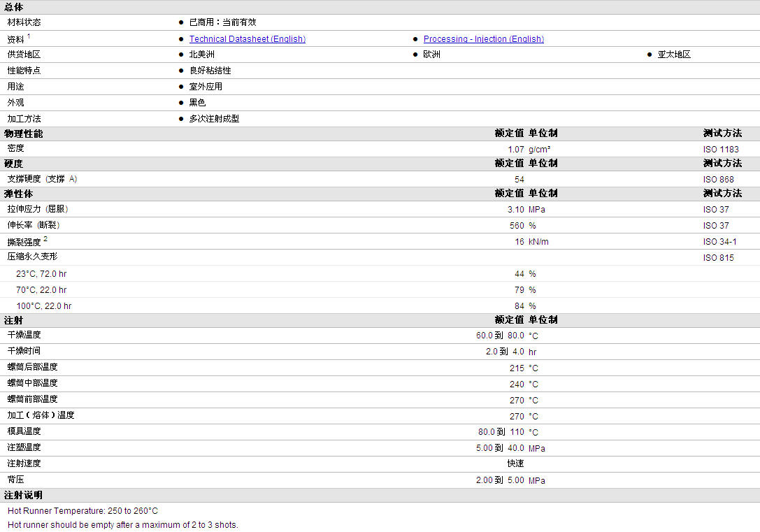
Task: Click the 已商用：当前有效 status text
Action: click(x=222, y=22)
